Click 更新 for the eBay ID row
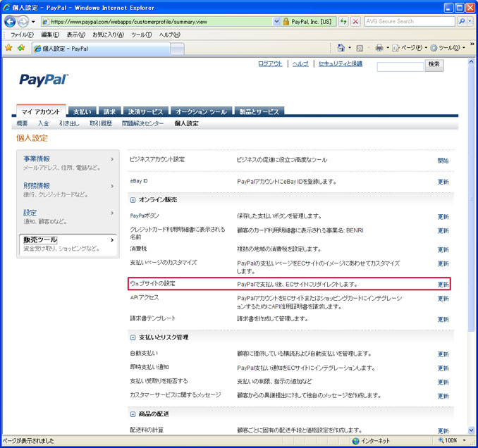 click(x=443, y=182)
